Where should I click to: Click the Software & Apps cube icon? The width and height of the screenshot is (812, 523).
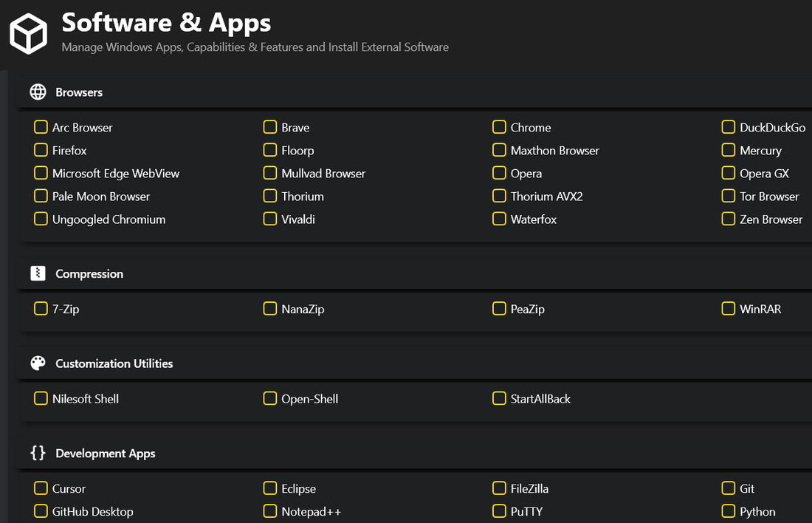tap(29, 34)
